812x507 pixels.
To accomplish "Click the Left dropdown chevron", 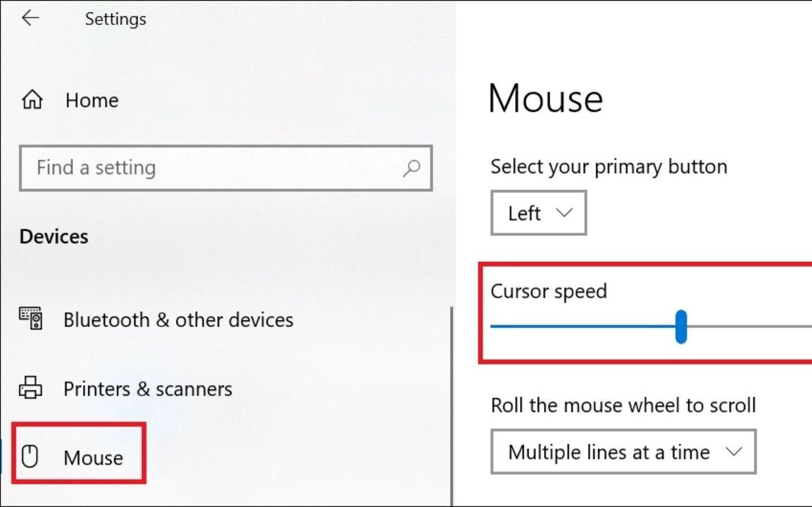I will [x=564, y=213].
